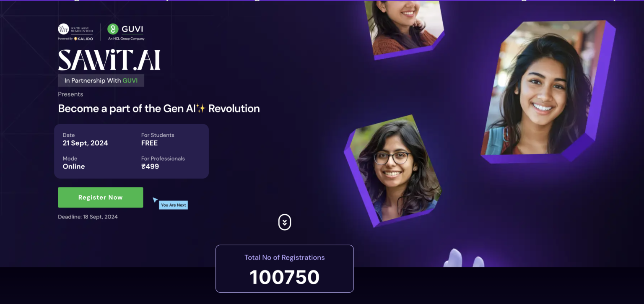Click the South Asian Women in Tech logo

pyautogui.click(x=75, y=29)
